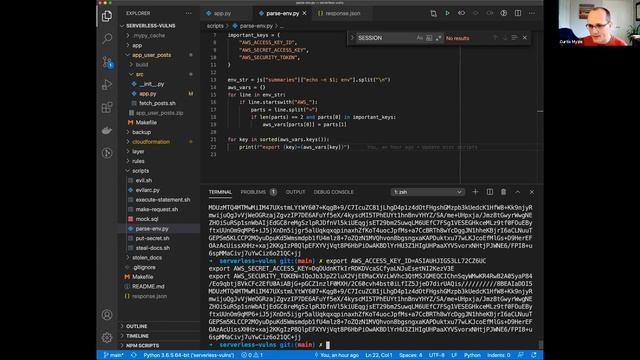This screenshot has width=640, height=360.
Task: Toggle Match Whole Word in the find widget
Action: 429,38
